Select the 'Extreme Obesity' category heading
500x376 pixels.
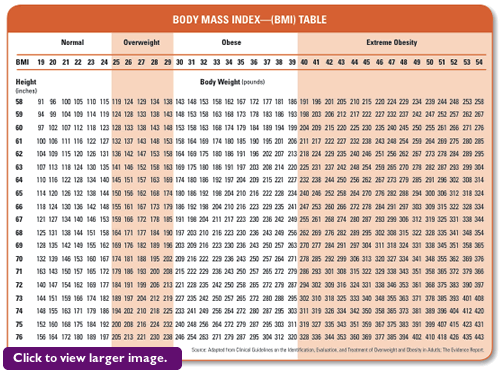(x=392, y=42)
